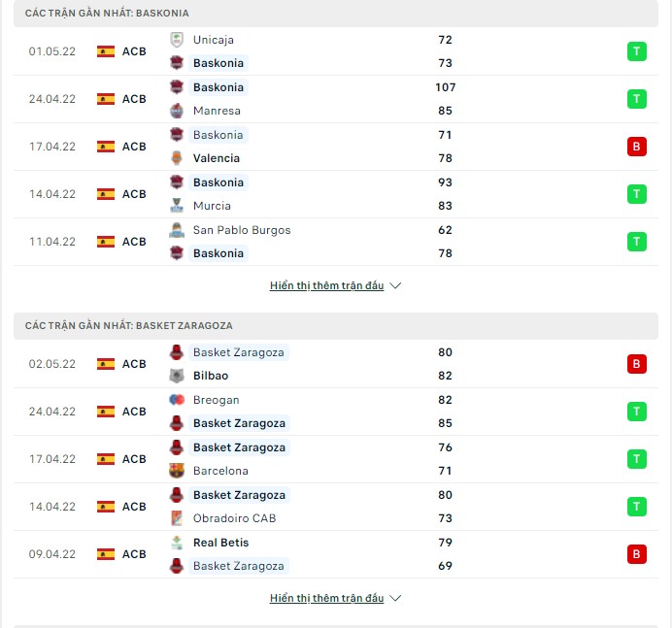Expand more Baskonia matches chevron

pos(395,285)
